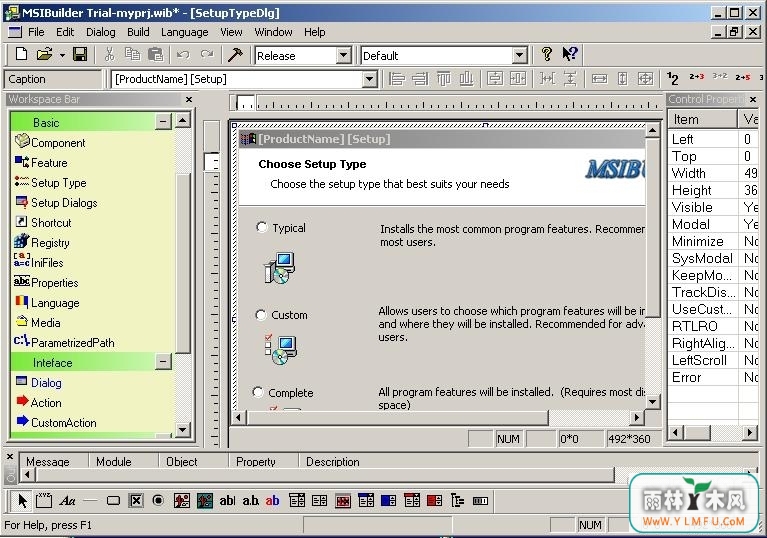Click the Width property row
Viewport: 767px width, 538px height.
click(x=713, y=173)
